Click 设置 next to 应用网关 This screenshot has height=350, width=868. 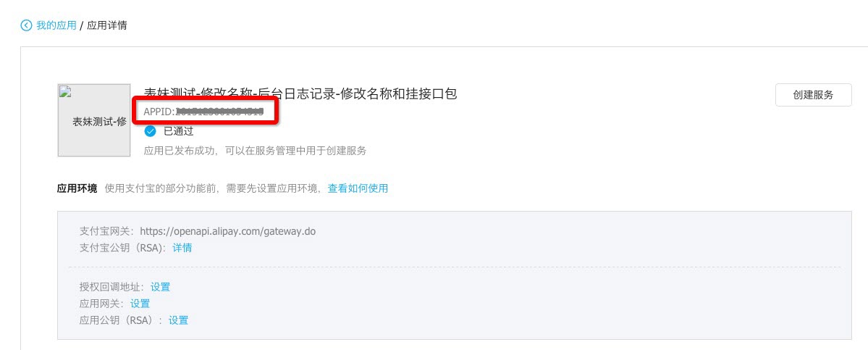point(140,304)
